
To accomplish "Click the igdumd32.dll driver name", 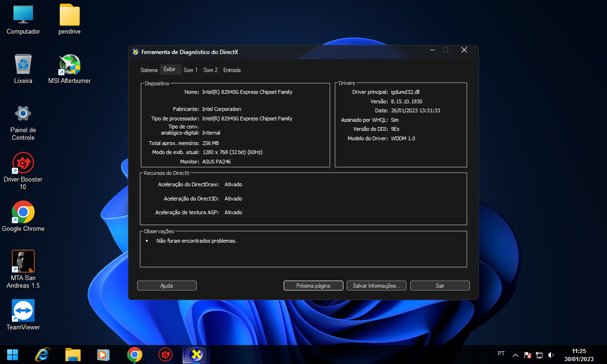I will pyautogui.click(x=405, y=92).
